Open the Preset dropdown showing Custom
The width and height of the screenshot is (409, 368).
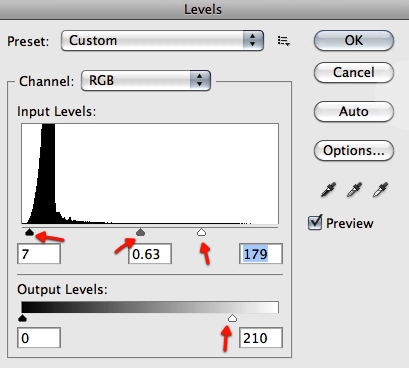[x=162, y=41]
